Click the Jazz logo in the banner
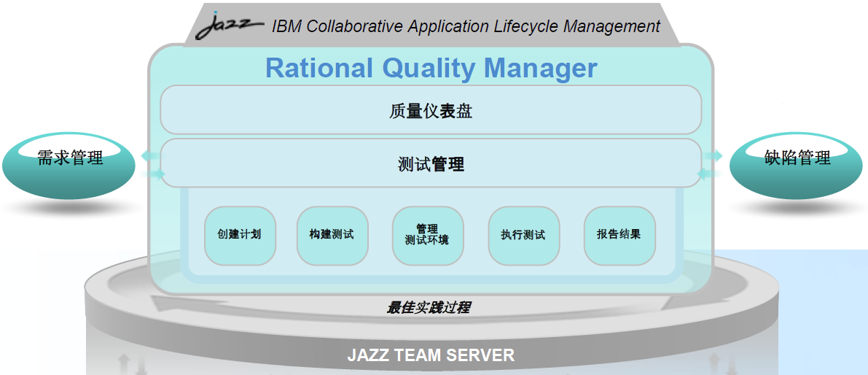This screenshot has width=868, height=375. coord(229,24)
